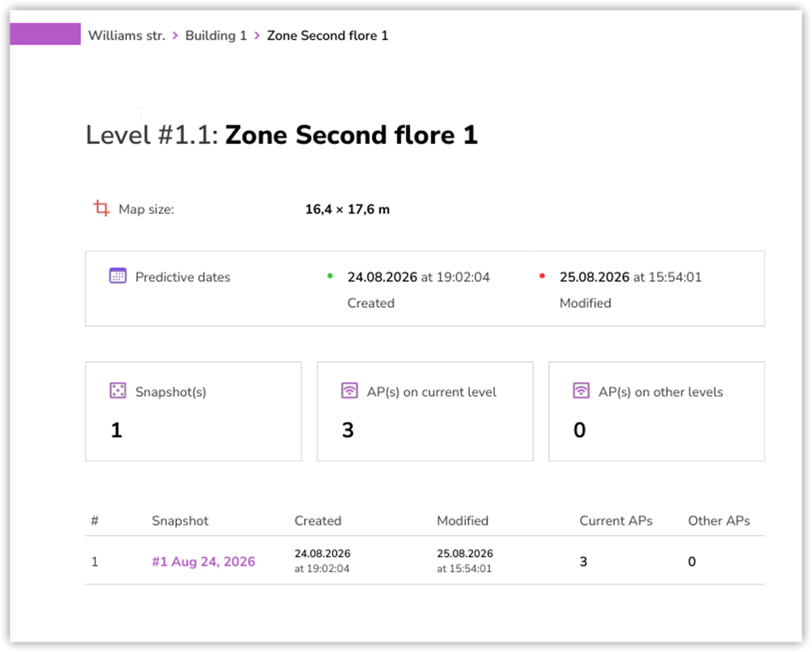Click the Other APs column header

(x=719, y=521)
